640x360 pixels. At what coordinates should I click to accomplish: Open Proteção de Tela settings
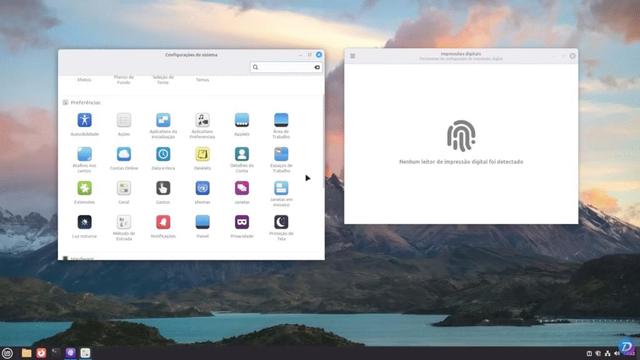click(x=281, y=228)
